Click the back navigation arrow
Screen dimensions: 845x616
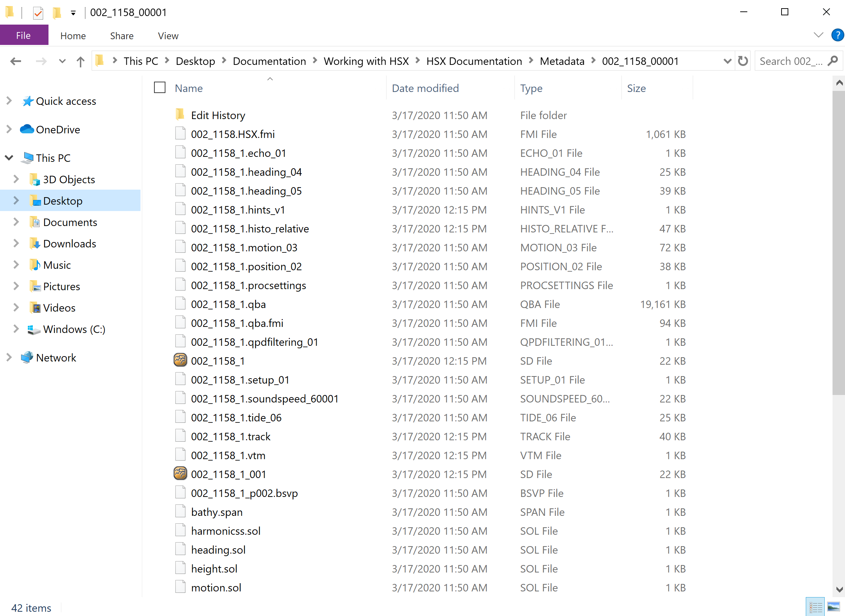tap(16, 61)
